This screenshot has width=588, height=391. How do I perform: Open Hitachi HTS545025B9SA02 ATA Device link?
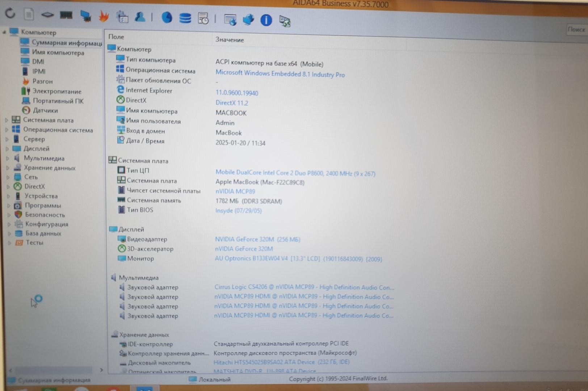tap(281, 362)
